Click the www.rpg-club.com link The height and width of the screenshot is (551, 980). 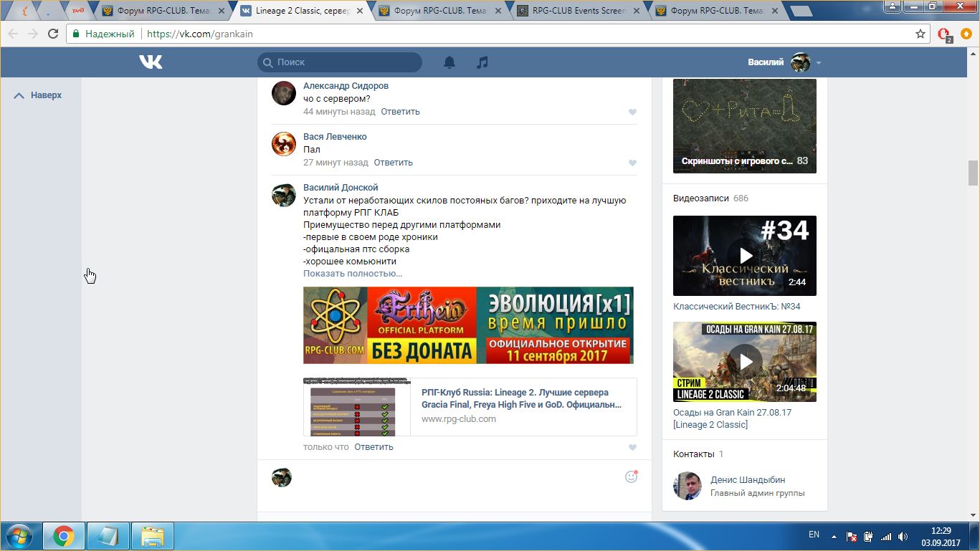(x=459, y=419)
